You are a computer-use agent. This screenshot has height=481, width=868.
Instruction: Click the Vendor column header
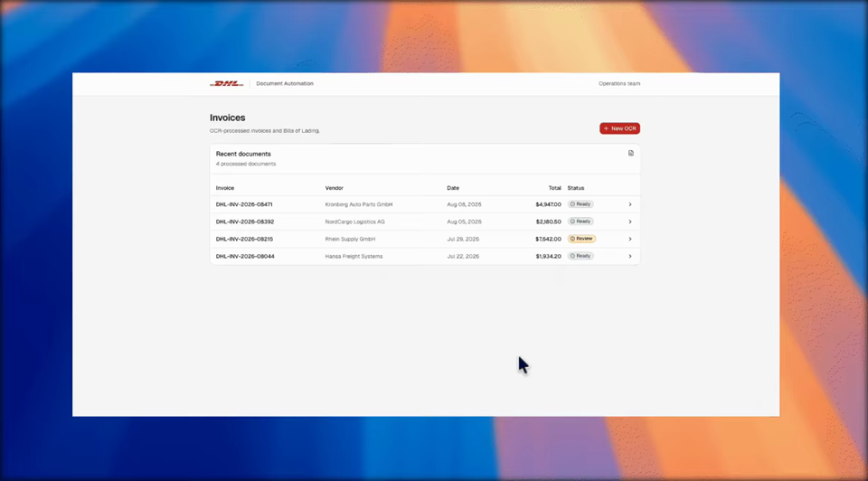(335, 188)
